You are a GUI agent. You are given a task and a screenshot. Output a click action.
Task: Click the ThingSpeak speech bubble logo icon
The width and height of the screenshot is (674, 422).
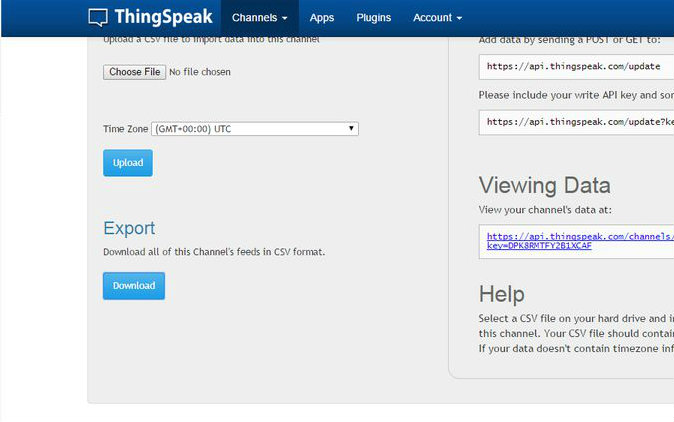tap(98, 17)
